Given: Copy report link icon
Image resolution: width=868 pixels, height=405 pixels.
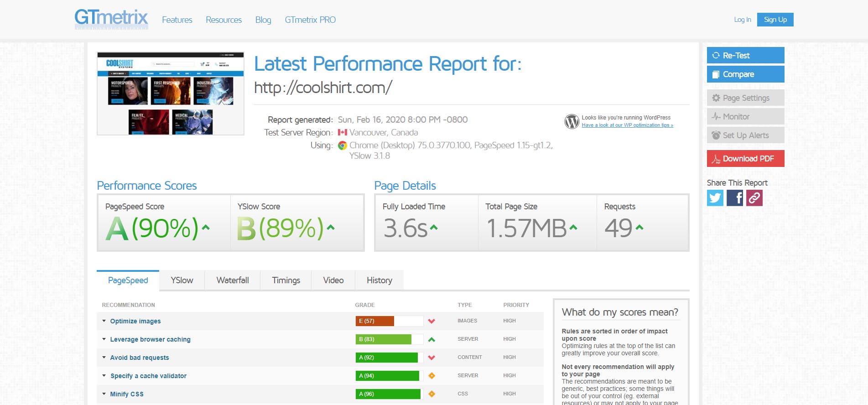Looking at the screenshot, I should coord(754,198).
